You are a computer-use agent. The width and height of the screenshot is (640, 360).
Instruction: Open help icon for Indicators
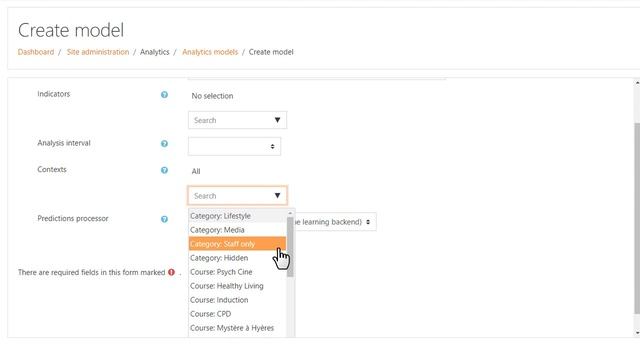[x=164, y=95]
